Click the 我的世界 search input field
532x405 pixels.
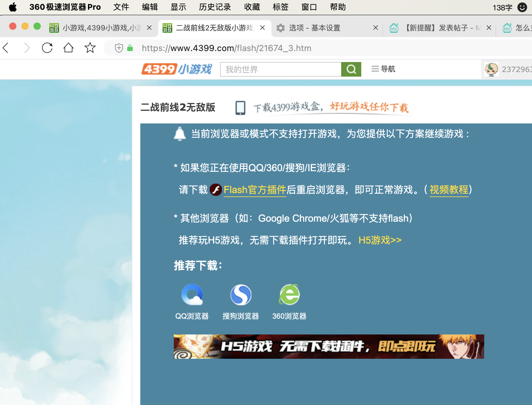point(280,69)
